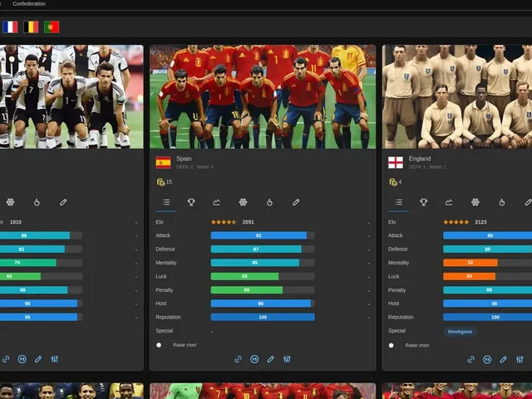Select the France flag filter

pyautogui.click(x=10, y=27)
